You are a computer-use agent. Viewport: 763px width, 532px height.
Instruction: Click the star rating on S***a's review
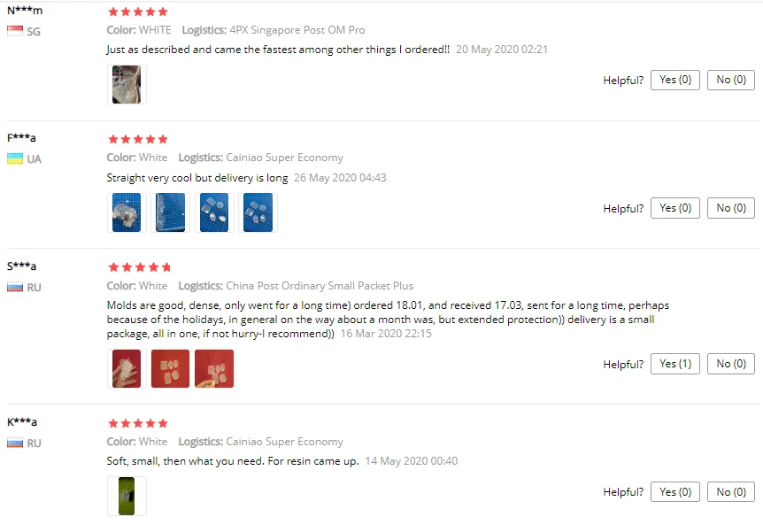click(x=139, y=266)
